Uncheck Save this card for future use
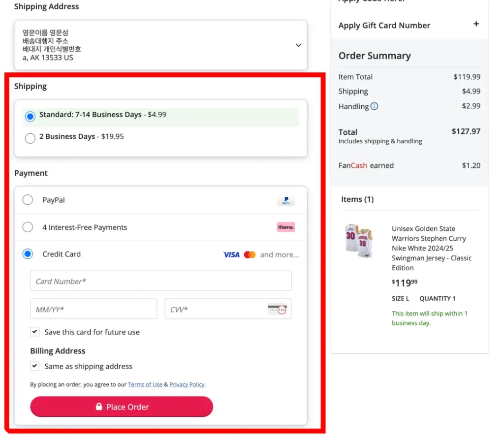The height and width of the screenshot is (438, 504). [x=35, y=332]
